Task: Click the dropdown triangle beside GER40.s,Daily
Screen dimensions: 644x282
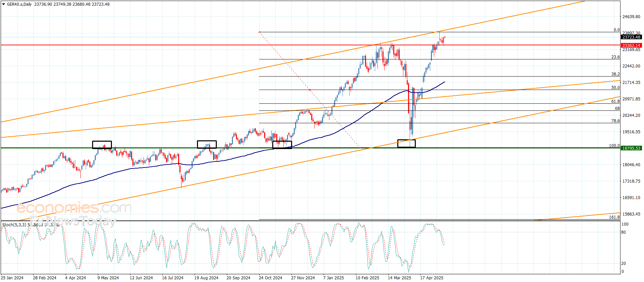Action: click(x=4, y=4)
